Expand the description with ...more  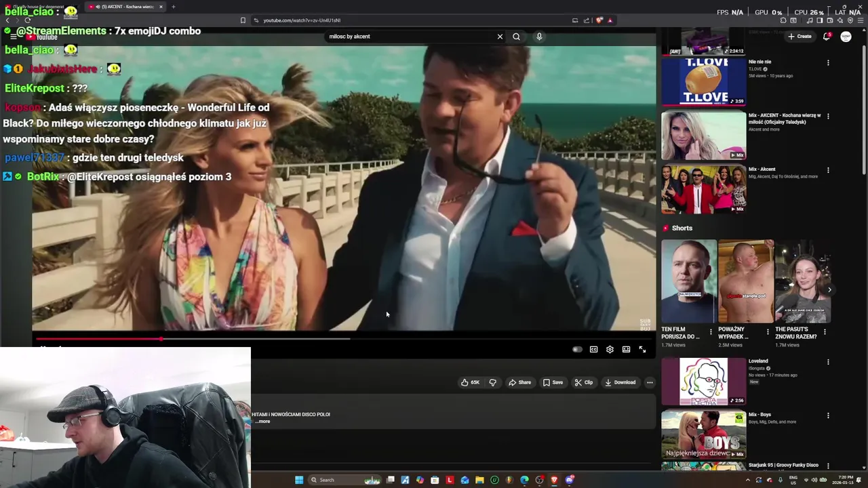(262, 422)
